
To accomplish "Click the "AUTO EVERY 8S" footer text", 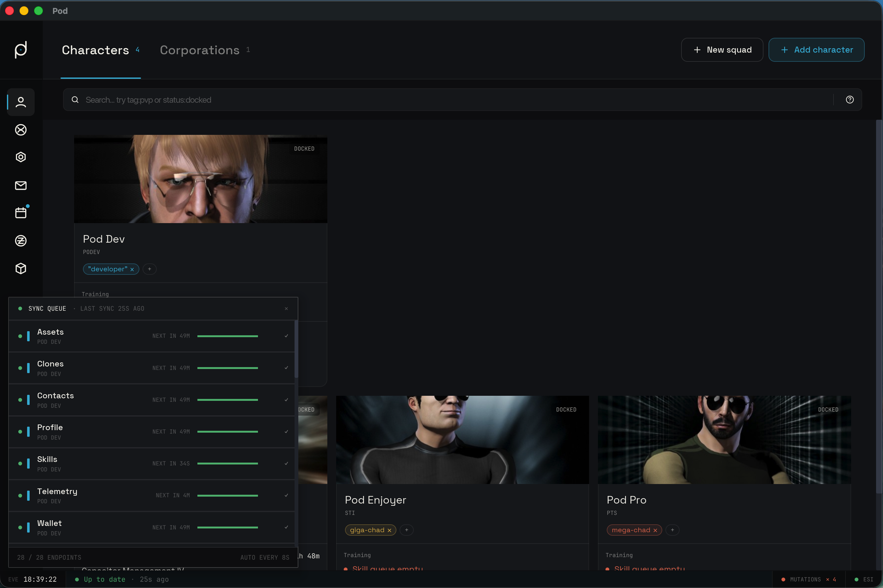I will click(x=265, y=558).
